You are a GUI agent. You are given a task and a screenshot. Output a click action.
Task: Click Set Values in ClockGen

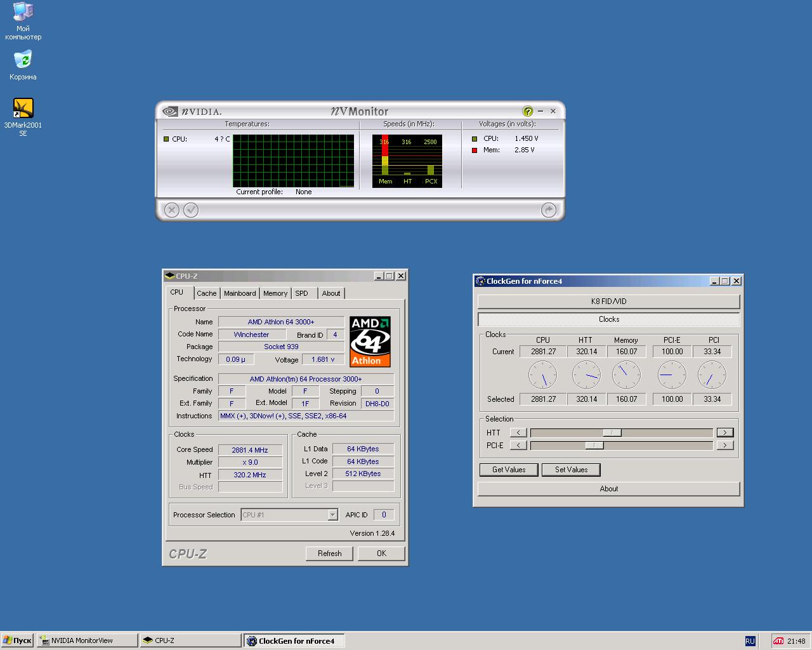571,470
